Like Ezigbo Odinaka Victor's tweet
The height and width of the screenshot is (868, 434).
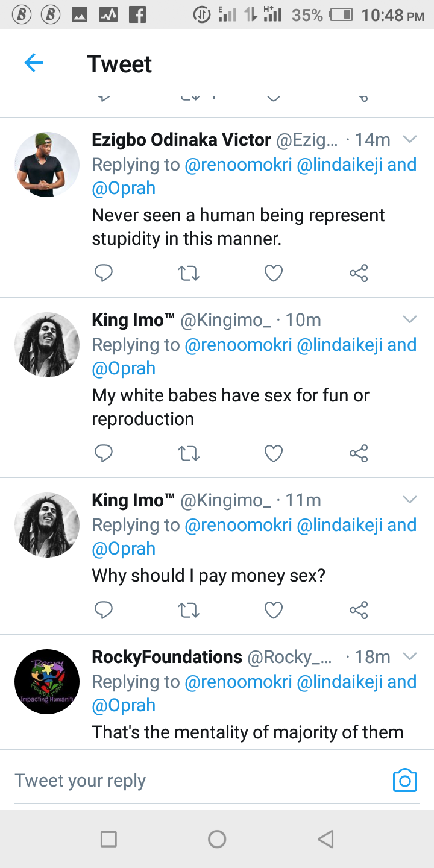274,274
